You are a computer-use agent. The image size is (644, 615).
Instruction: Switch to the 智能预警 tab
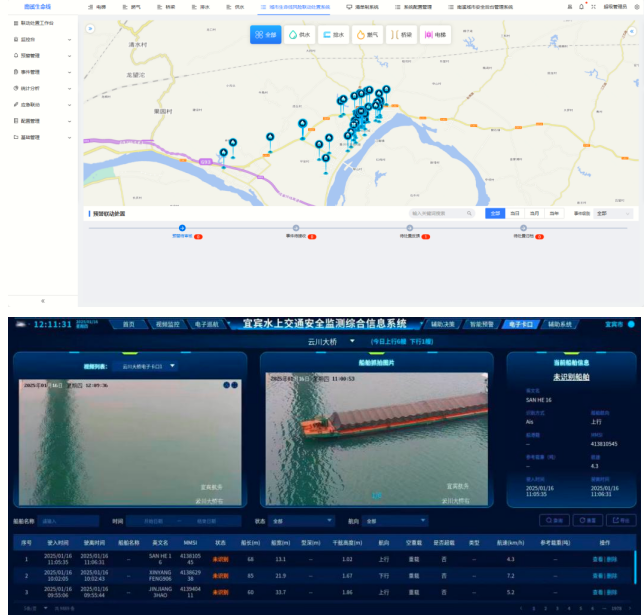click(x=482, y=324)
